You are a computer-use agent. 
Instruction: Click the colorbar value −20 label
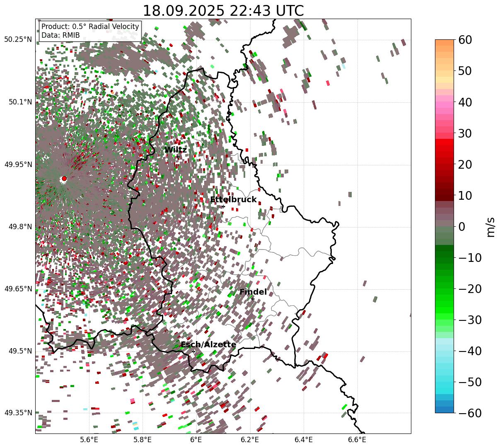pyautogui.click(x=470, y=288)
